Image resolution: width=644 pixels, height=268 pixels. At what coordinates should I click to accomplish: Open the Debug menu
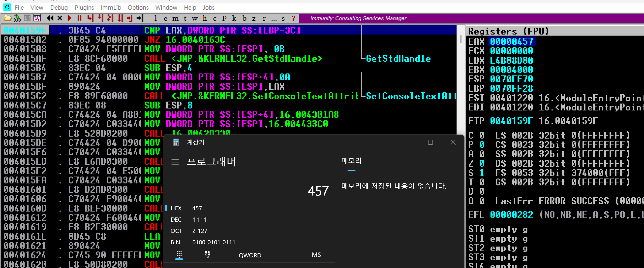click(59, 8)
